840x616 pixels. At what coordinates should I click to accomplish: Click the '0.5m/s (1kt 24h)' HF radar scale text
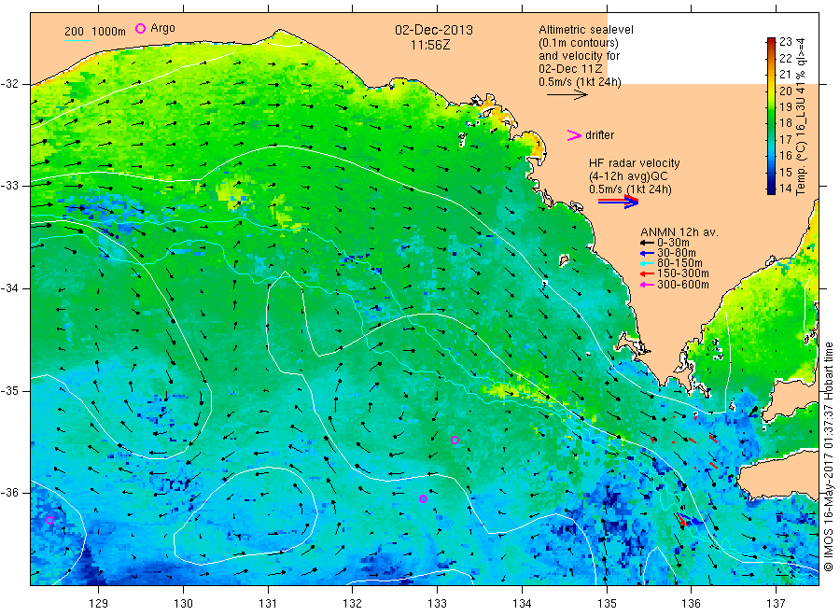[630, 189]
